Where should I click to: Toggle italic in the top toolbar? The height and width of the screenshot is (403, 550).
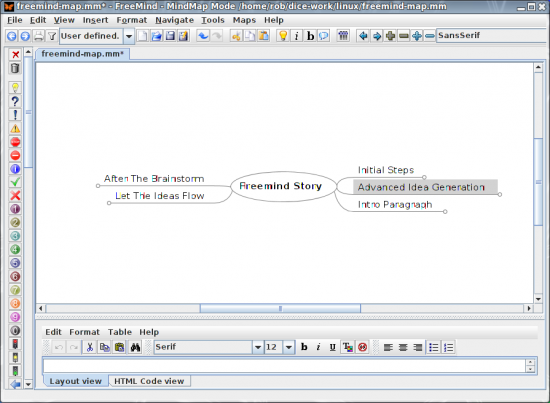click(x=296, y=36)
